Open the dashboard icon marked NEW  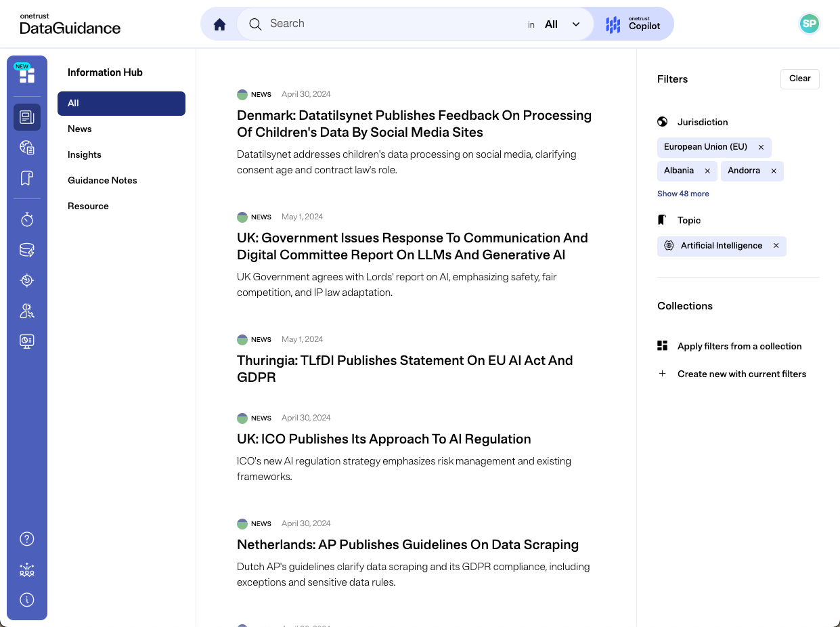pyautogui.click(x=27, y=75)
